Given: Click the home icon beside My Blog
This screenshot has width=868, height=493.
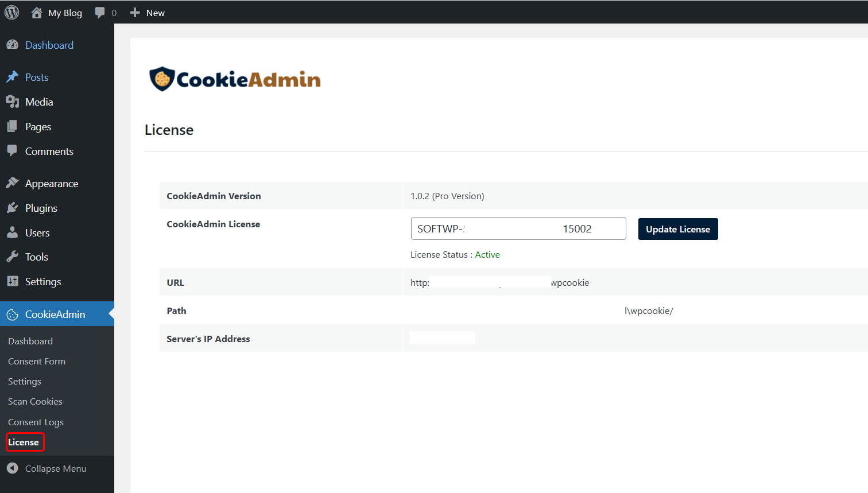Looking at the screenshot, I should (x=37, y=13).
